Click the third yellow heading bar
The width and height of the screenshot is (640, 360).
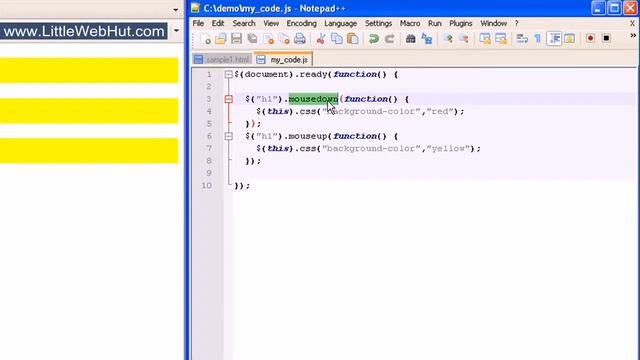89,151
